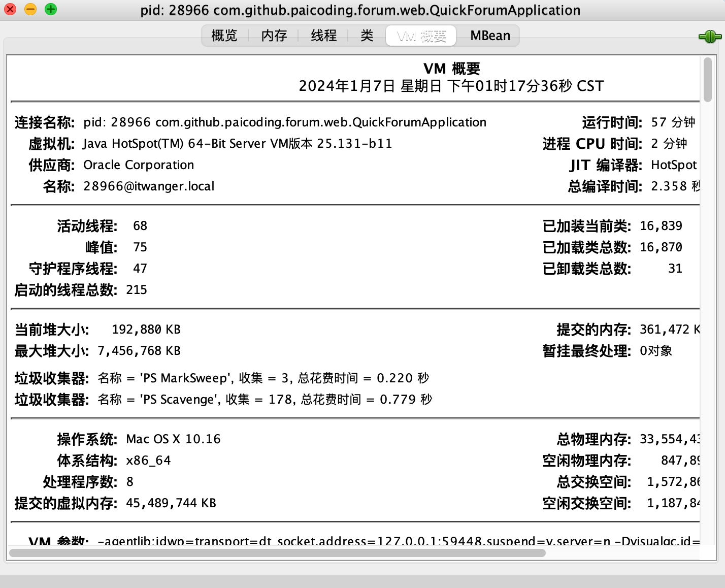Click the vertical scrollbar thumb

(x=707, y=80)
